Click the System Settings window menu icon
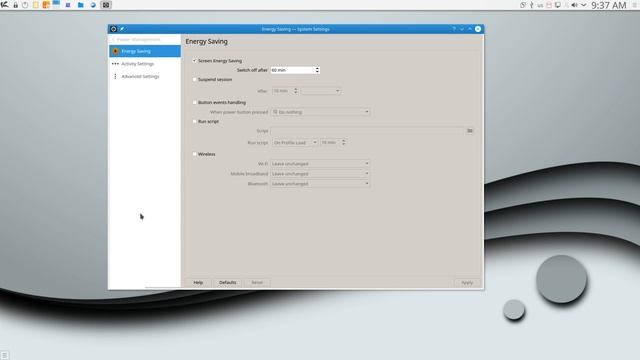Viewport: 640px width, 360px height. pos(113,29)
